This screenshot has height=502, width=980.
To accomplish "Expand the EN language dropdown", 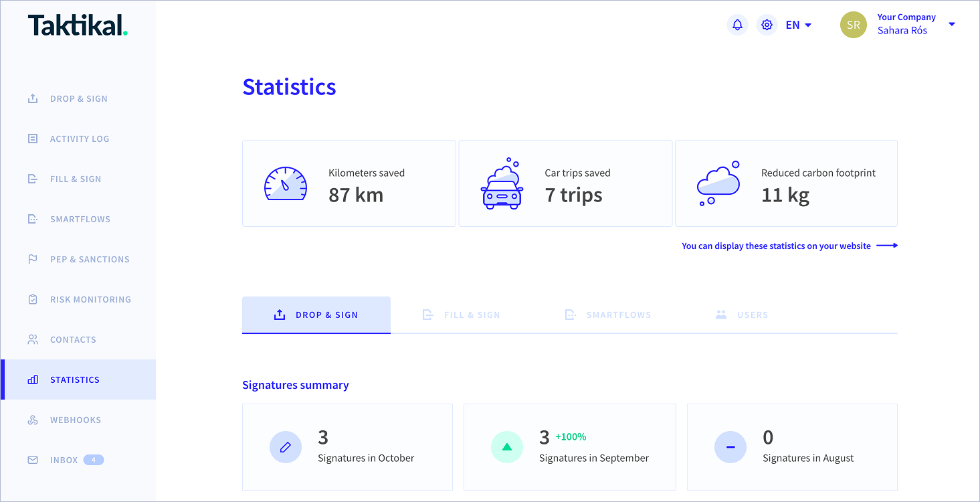I will 799,25.
